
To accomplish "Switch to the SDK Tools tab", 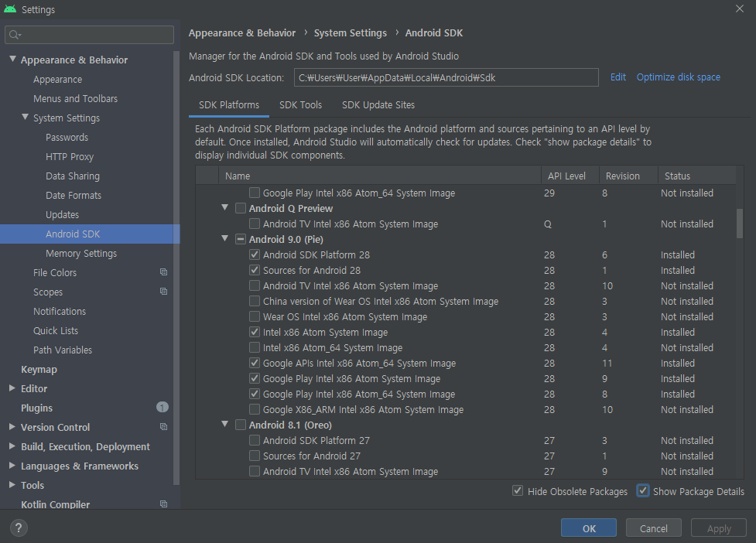I will 300,105.
